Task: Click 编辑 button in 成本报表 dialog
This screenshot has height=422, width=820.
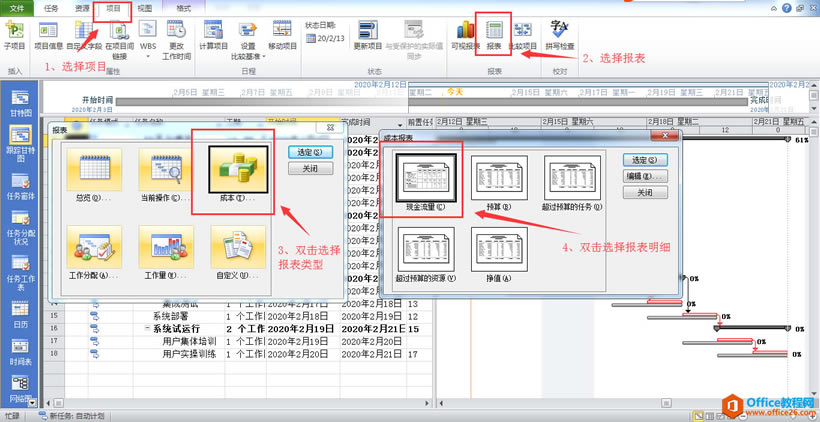Action: tap(645, 176)
